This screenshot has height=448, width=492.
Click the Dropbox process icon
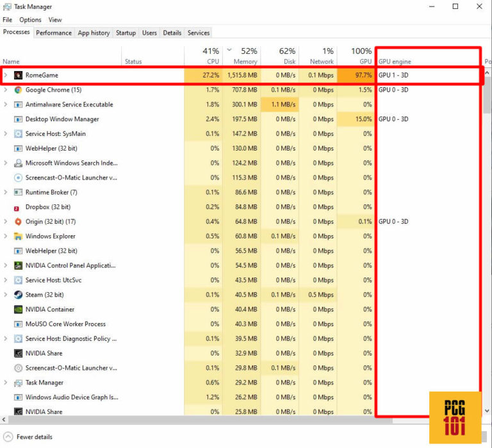tap(17, 208)
